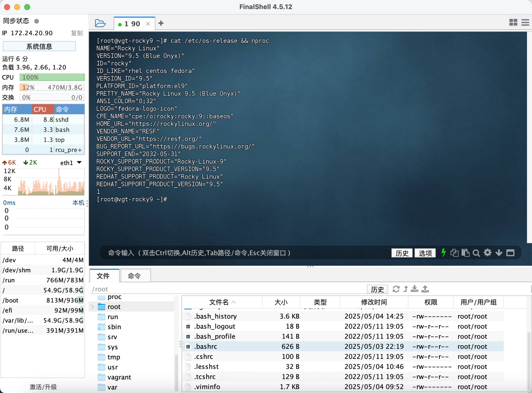Toggle the 同步状态 indicator dot
Image resolution: width=532 pixels, height=393 pixels.
[x=37, y=21]
